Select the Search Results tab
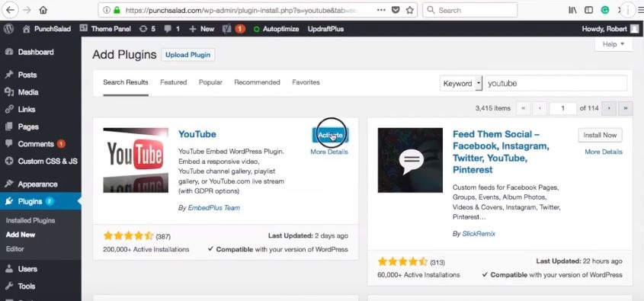The height and width of the screenshot is (301, 644). tap(126, 82)
